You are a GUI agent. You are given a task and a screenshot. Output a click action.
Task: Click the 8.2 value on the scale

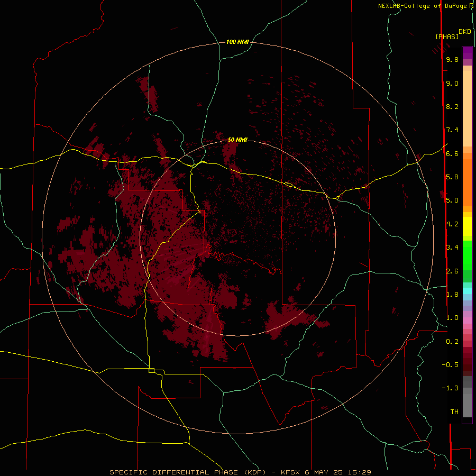[452, 106]
